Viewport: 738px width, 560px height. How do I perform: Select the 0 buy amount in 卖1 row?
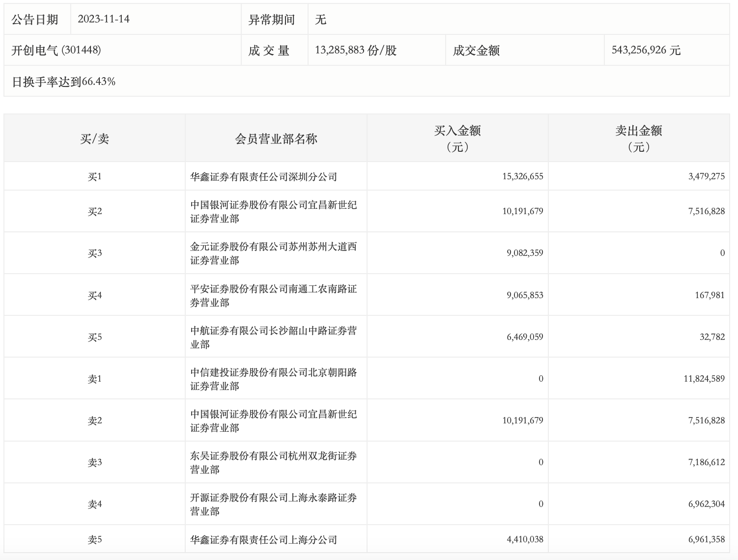point(541,379)
